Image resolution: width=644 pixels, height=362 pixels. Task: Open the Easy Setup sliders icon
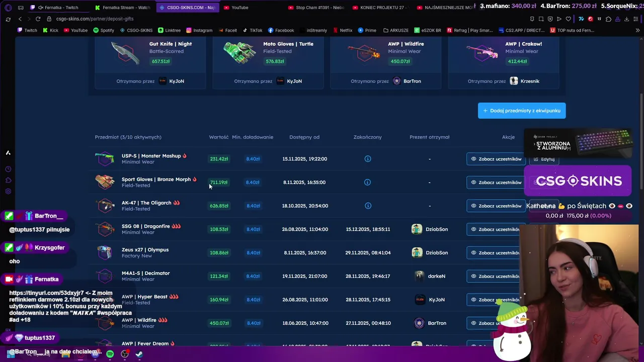pos(636,19)
